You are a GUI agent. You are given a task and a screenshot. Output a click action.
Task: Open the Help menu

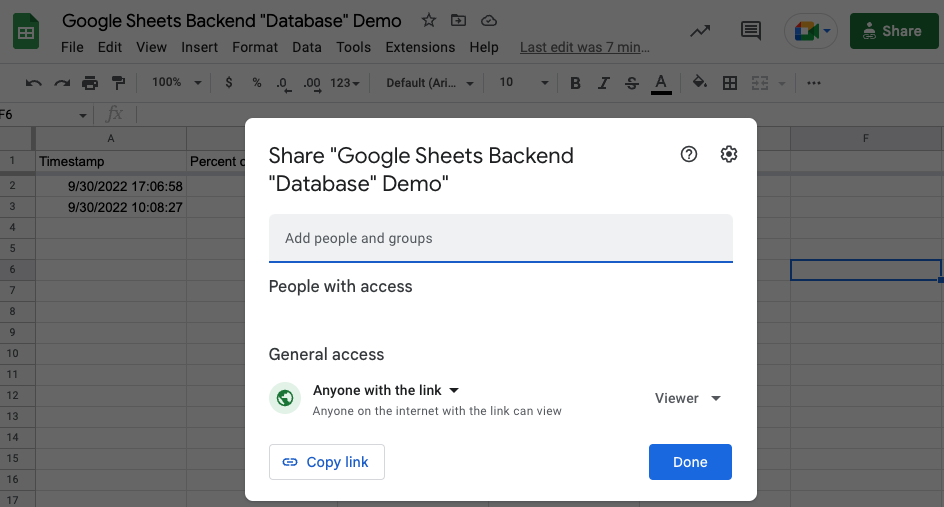pyautogui.click(x=484, y=47)
